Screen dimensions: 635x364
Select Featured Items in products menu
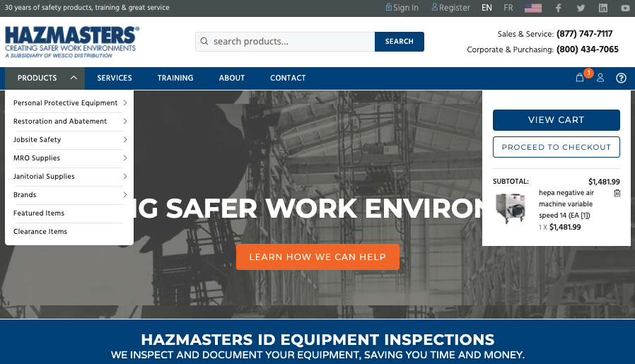tap(39, 213)
